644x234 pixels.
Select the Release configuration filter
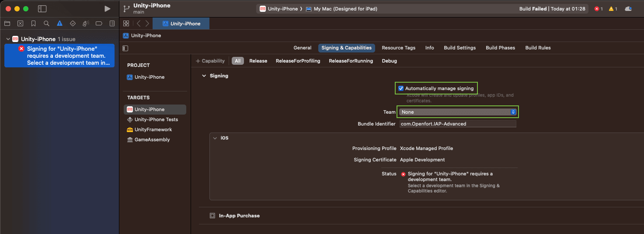pyautogui.click(x=258, y=61)
